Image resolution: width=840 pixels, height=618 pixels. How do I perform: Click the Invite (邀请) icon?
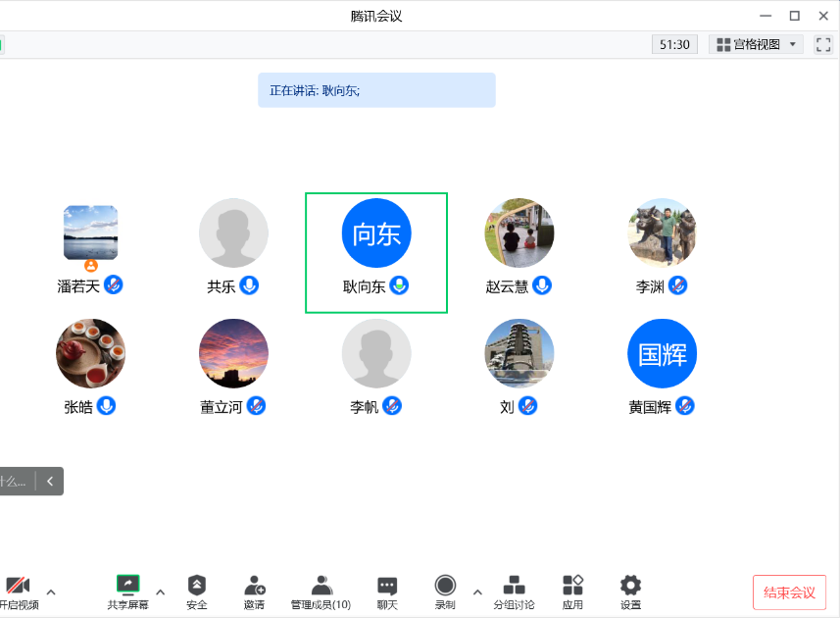click(254, 586)
